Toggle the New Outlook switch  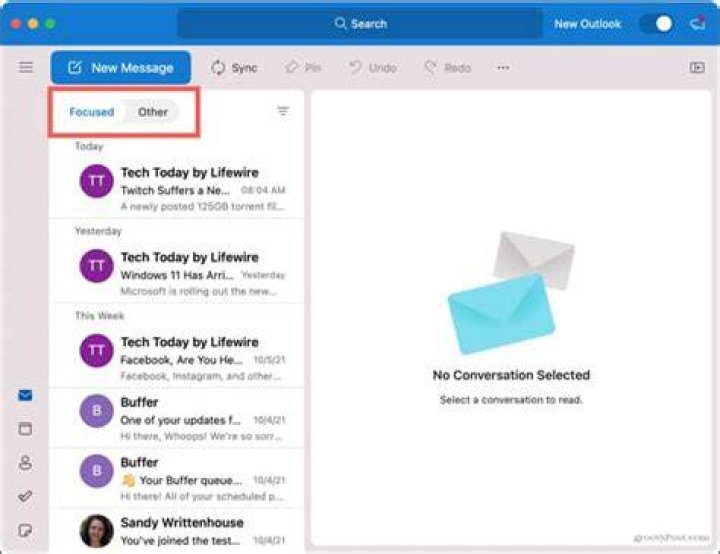click(656, 23)
